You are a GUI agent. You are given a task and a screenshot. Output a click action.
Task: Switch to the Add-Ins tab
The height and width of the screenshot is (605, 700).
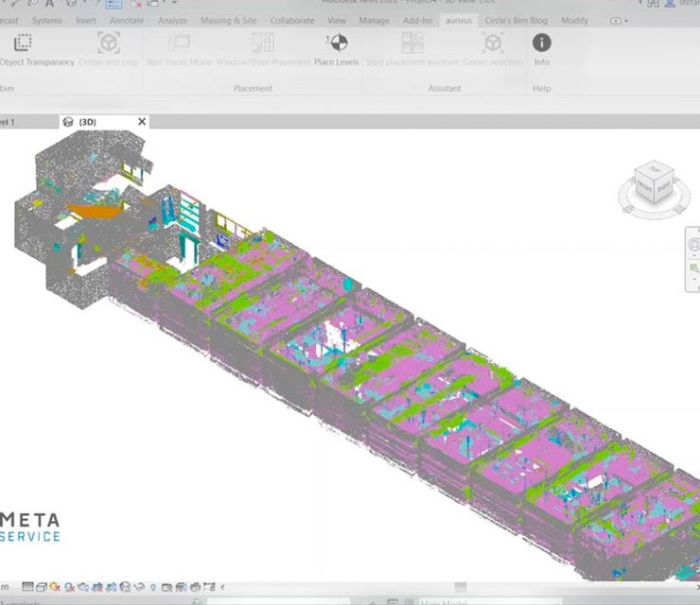(x=417, y=21)
